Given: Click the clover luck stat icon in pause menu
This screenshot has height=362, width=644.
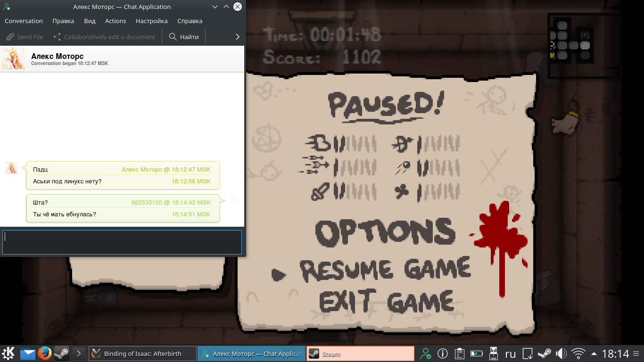Looking at the screenshot, I should [x=402, y=191].
